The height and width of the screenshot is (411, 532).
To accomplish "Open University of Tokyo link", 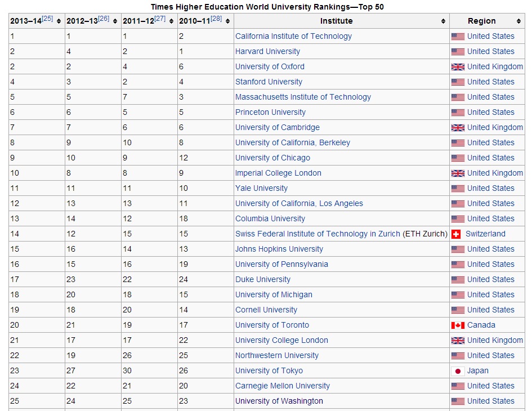I will 269,370.
